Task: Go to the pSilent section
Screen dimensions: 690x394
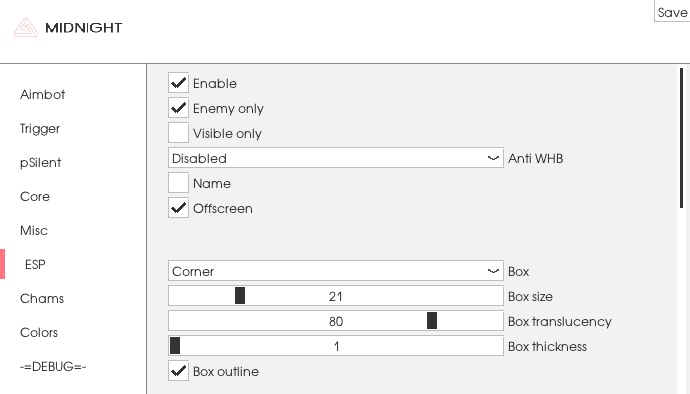Action: coord(40,162)
